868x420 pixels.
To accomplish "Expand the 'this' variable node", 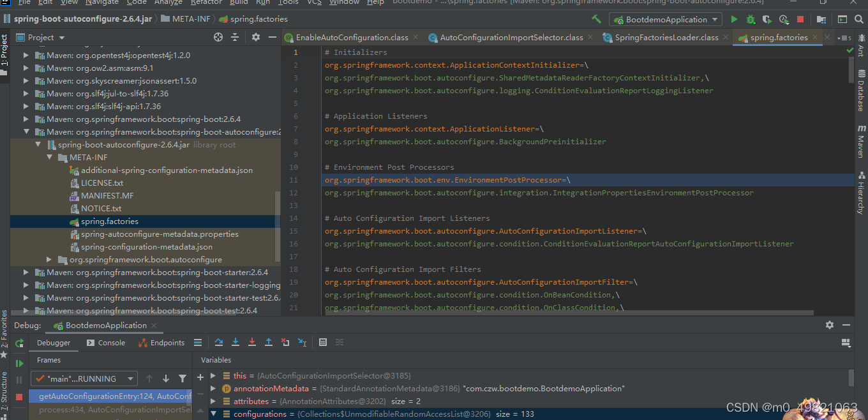I will pos(214,376).
